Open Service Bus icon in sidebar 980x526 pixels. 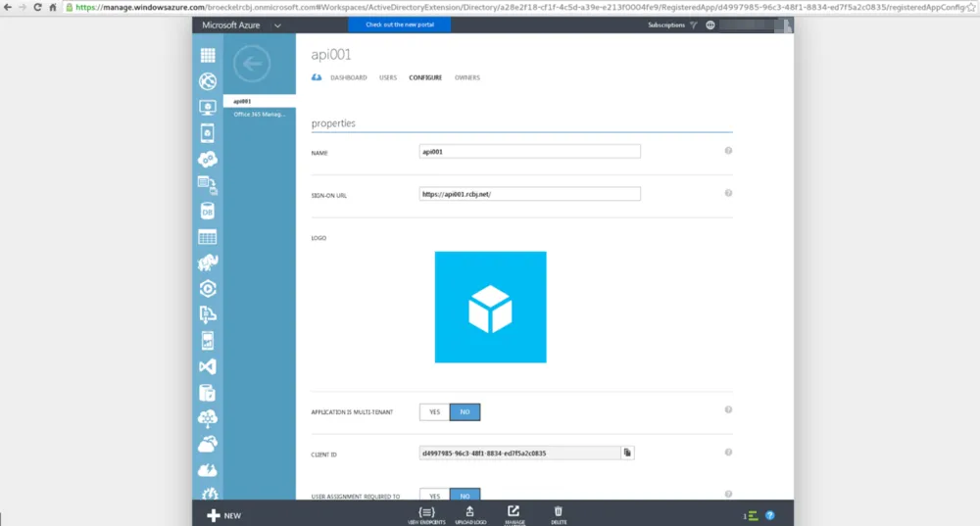(208, 314)
